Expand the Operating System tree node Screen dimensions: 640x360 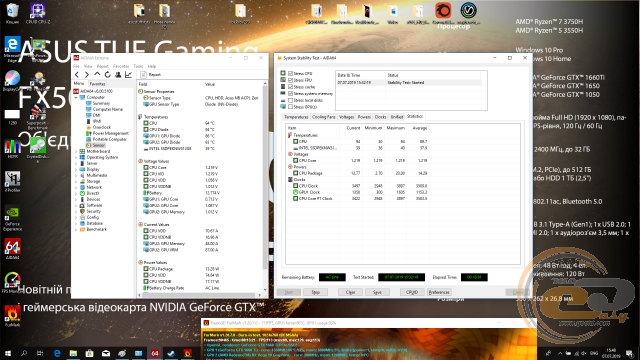point(76,158)
